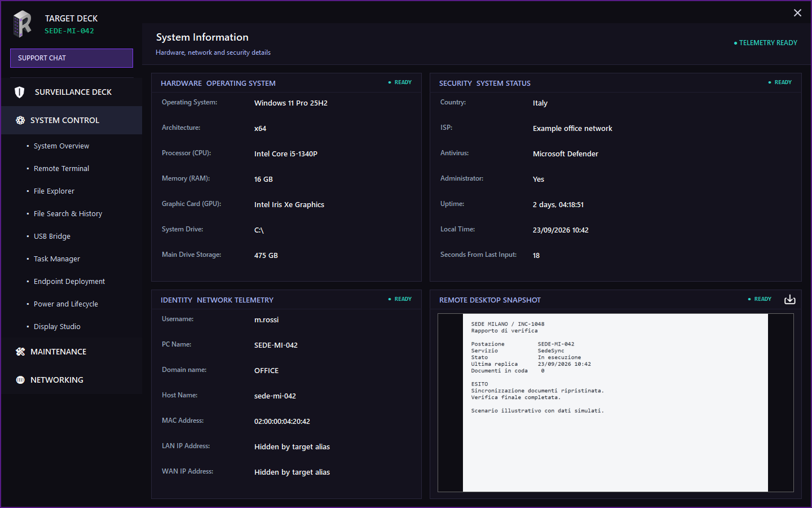Click the 'HARDWARE OPERATING SYSTEM' panel header
Image resolution: width=812 pixels, height=508 pixels.
218,83
